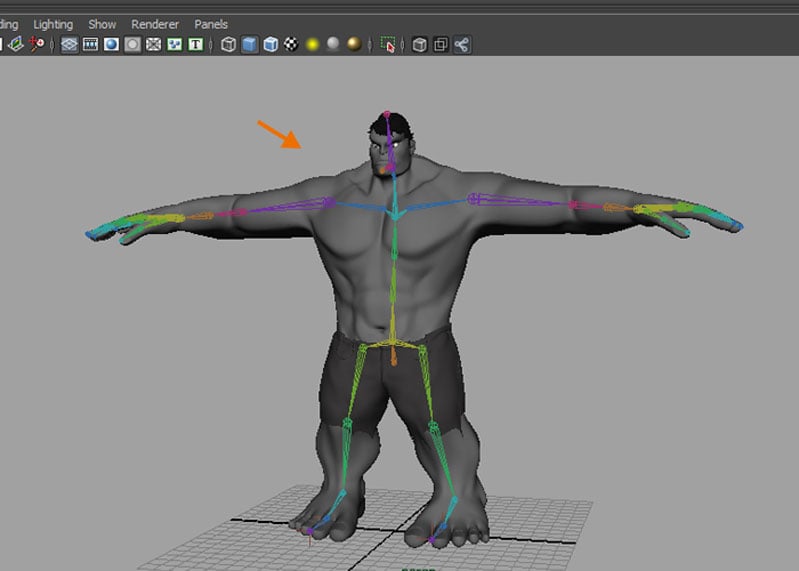The image size is (799, 571).
Task: Toggle the X-ray joints icon
Action: 462,44
